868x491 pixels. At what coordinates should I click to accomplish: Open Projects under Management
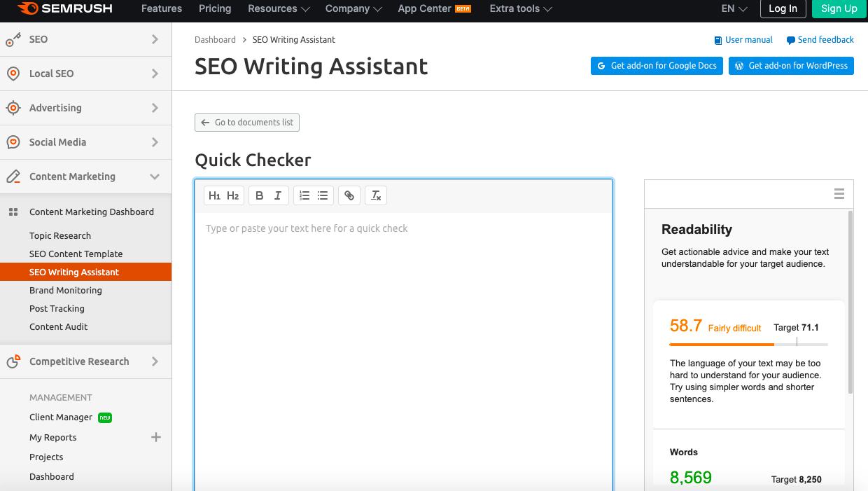(46, 457)
